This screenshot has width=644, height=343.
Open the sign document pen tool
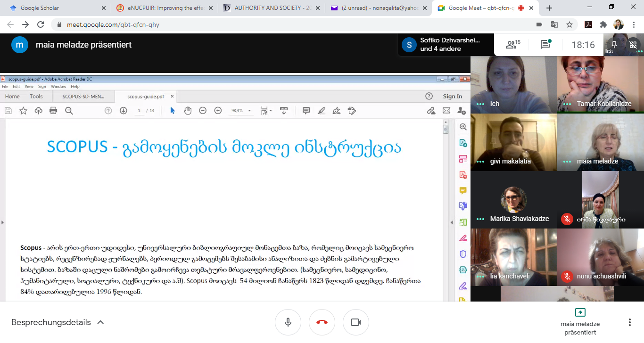click(337, 111)
